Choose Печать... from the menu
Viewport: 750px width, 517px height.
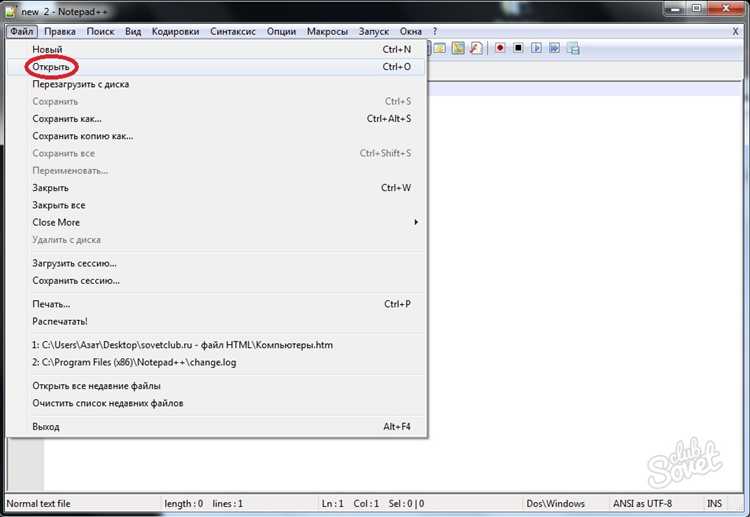pos(216,304)
